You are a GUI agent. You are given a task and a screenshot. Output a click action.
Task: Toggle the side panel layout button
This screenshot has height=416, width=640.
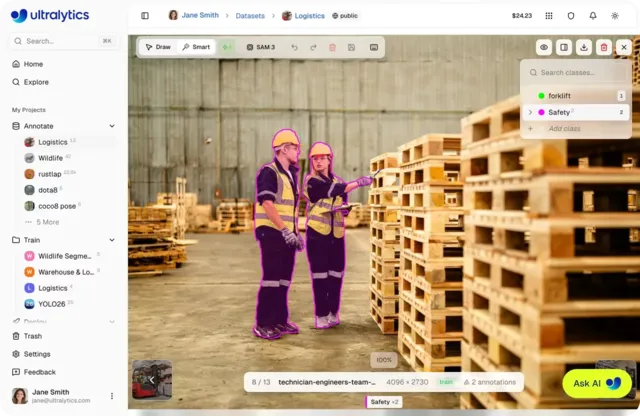coord(564,47)
